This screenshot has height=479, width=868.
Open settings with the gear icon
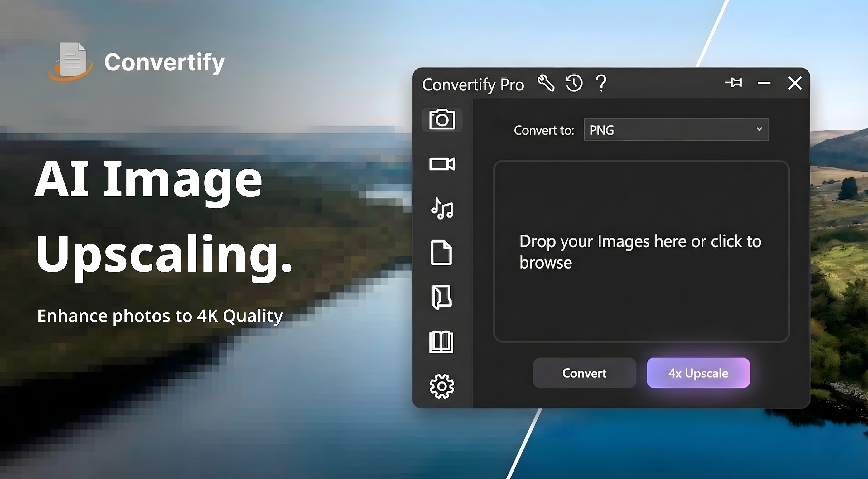point(442,386)
